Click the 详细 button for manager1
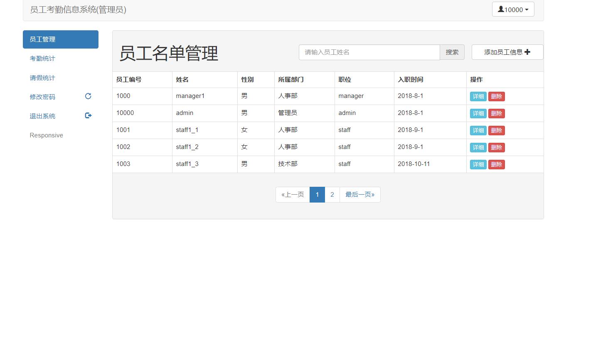 (478, 96)
